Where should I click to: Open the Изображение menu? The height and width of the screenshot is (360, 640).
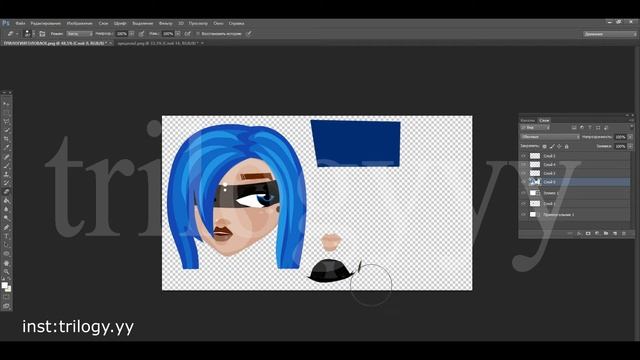pos(80,24)
